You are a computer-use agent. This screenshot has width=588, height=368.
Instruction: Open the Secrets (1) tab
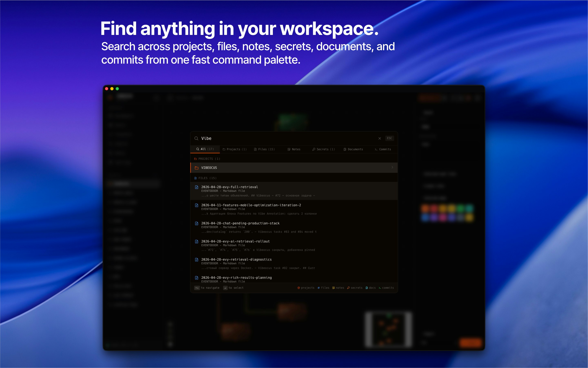[x=323, y=149]
